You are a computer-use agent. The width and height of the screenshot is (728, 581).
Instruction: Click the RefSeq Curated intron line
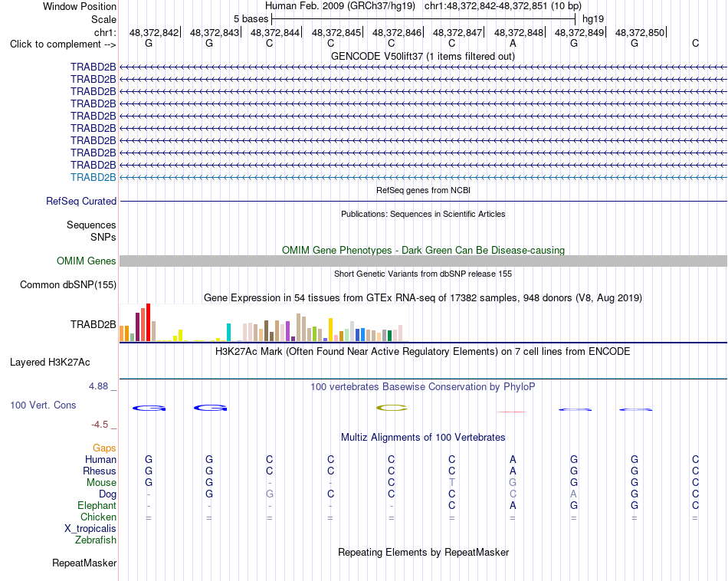[x=423, y=201]
